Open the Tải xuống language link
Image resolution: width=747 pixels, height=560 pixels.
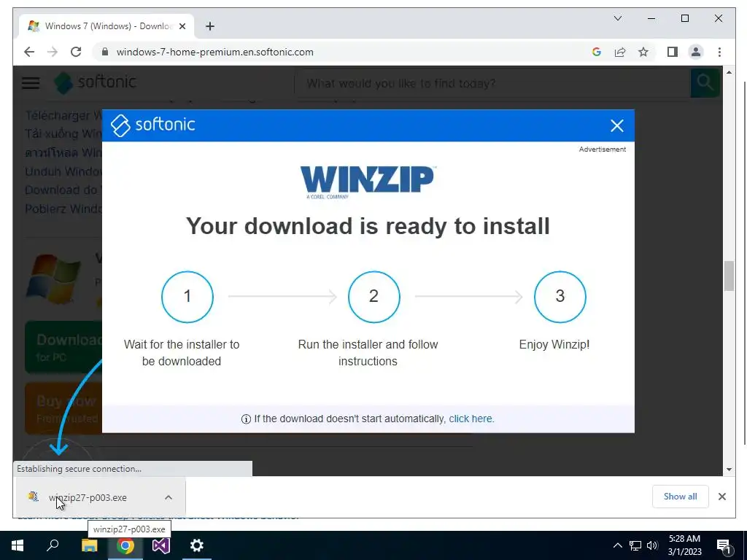[63, 134]
